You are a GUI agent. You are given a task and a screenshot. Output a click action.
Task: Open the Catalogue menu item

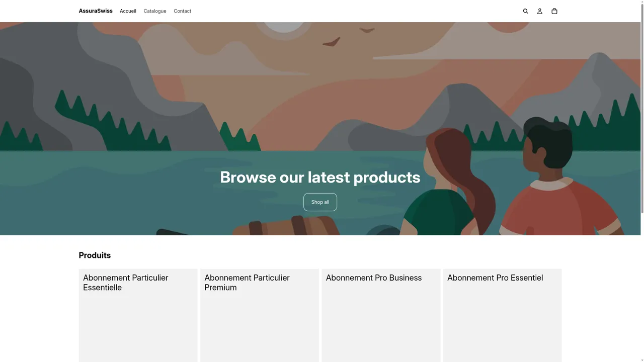(x=155, y=11)
